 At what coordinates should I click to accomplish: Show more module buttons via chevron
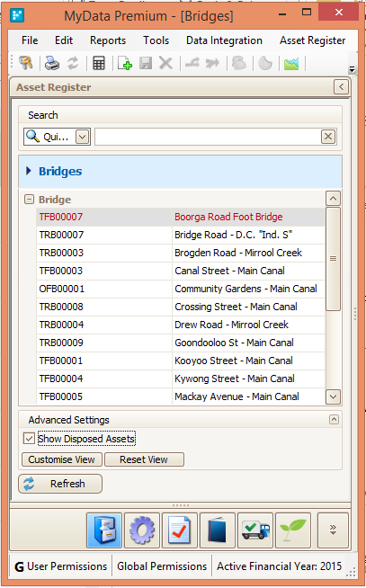click(333, 530)
